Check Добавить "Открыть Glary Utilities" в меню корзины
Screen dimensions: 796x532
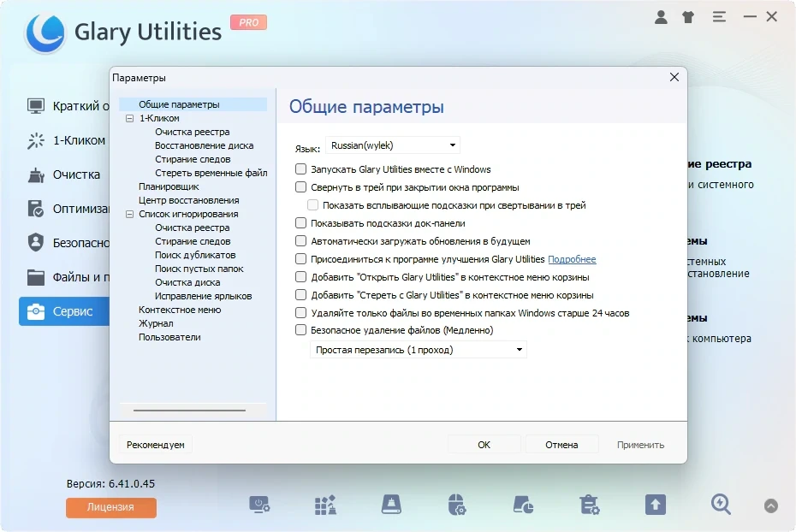click(300, 277)
